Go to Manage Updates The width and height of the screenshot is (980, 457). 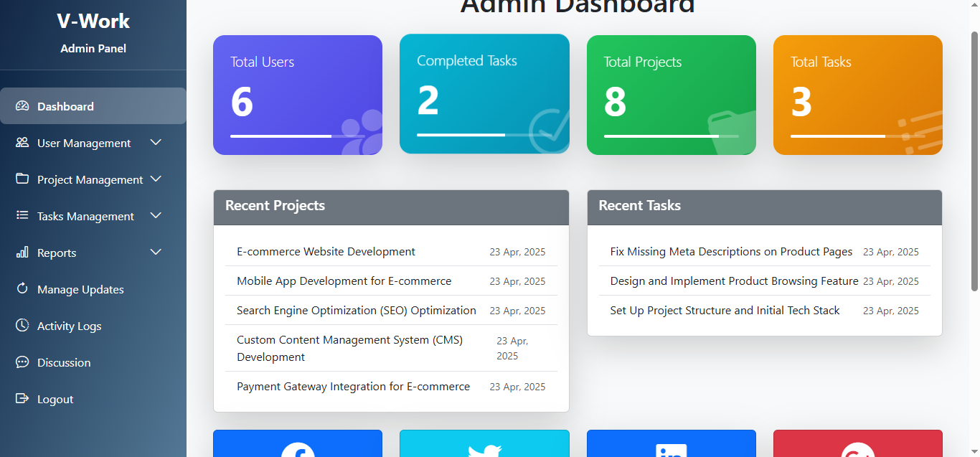93,289
